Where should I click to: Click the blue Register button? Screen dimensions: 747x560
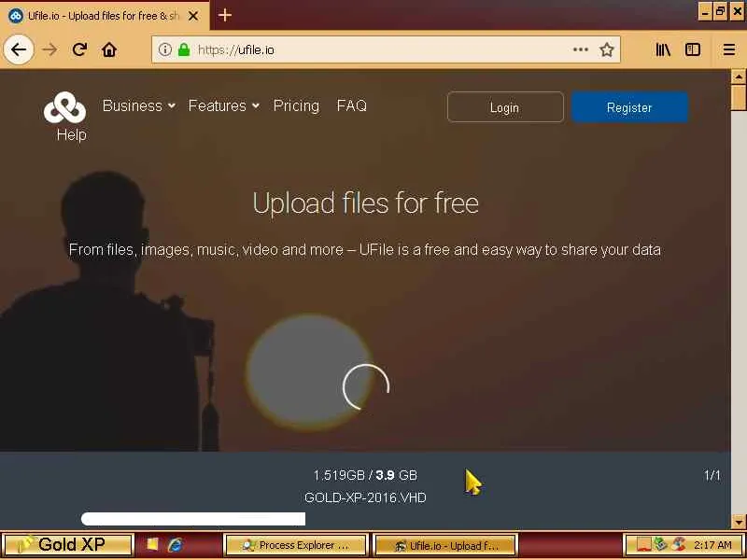point(629,107)
